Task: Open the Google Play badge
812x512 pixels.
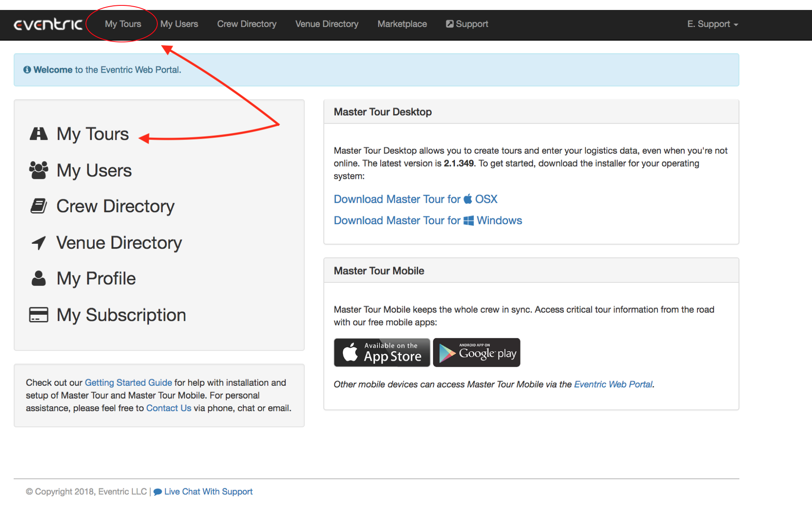Action: 477,353
